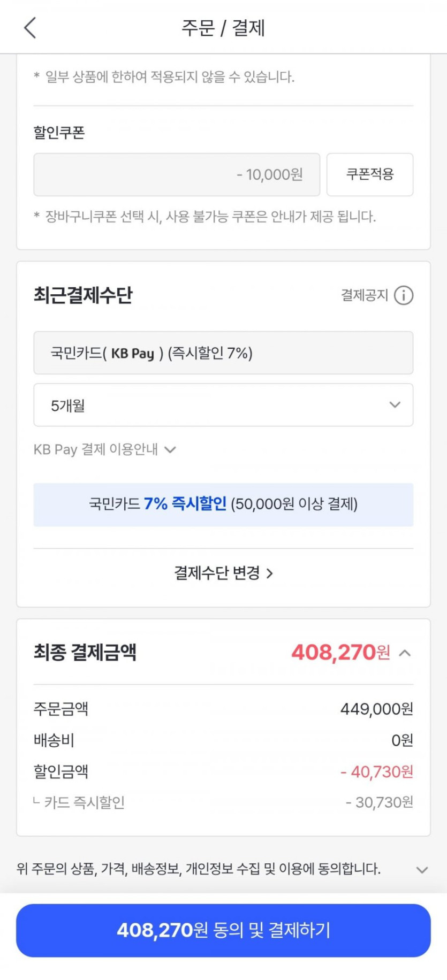This screenshot has height=980, width=447.
Task: Focus the discount coupon amount field
Action: point(177,174)
